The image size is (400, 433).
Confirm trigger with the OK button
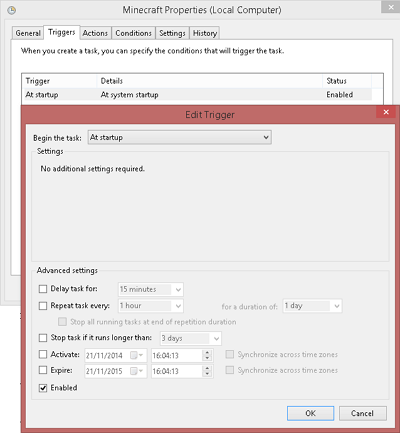click(x=310, y=413)
